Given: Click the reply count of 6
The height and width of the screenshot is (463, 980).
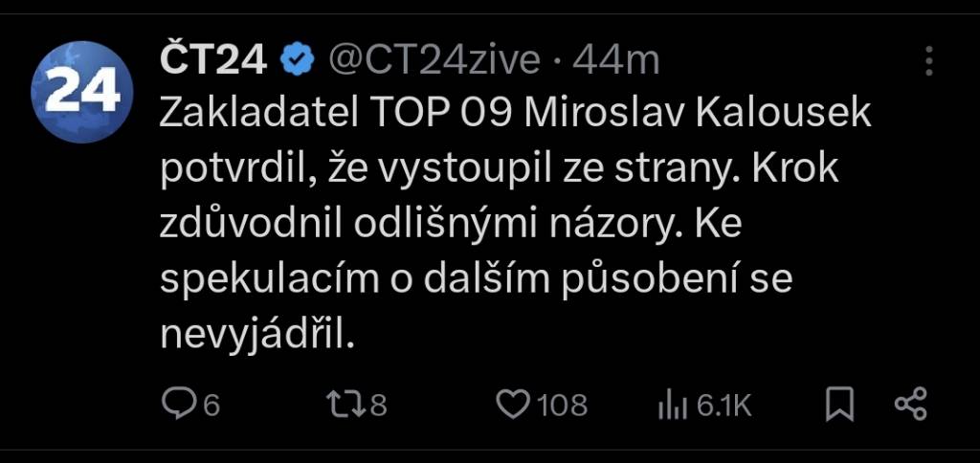Looking at the screenshot, I should point(211,406).
